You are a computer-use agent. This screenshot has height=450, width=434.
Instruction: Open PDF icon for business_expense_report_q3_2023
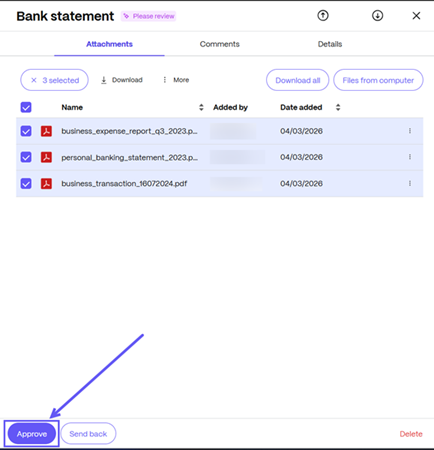point(46,131)
